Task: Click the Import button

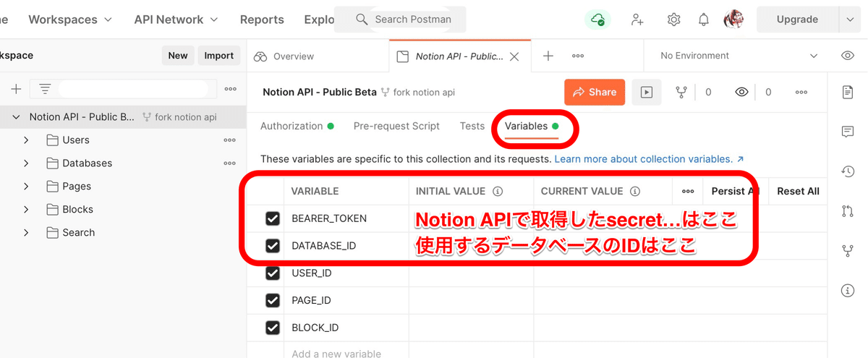Action: pyautogui.click(x=219, y=56)
